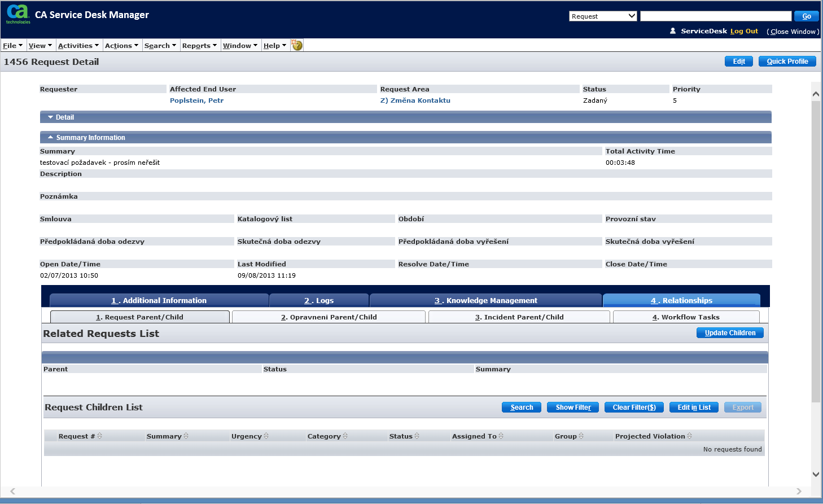Open the Reports menu

[199, 46]
